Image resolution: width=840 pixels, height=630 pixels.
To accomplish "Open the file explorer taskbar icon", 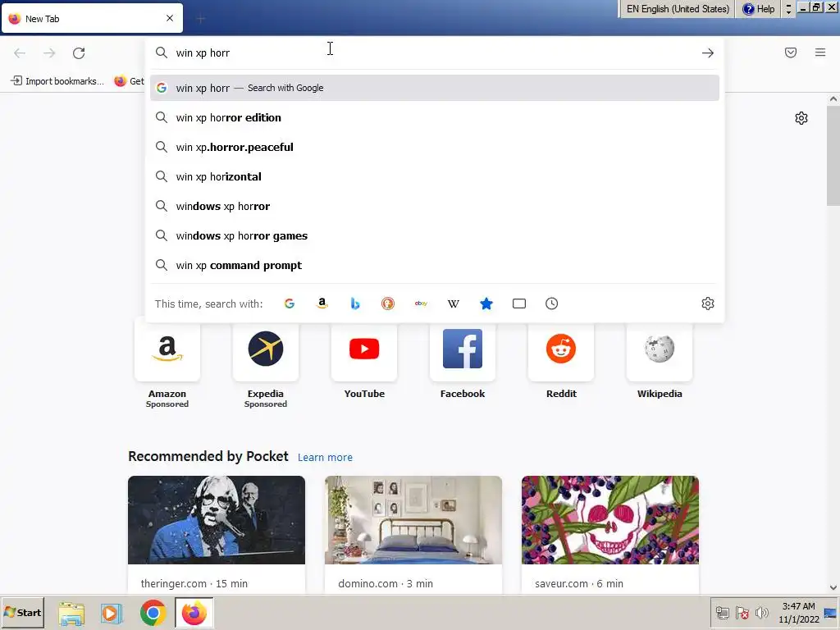I will [71, 613].
